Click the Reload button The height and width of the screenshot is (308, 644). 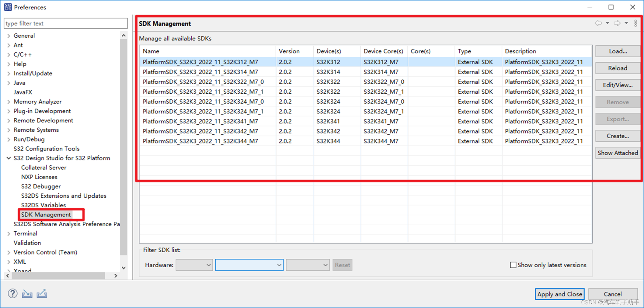pyautogui.click(x=618, y=68)
